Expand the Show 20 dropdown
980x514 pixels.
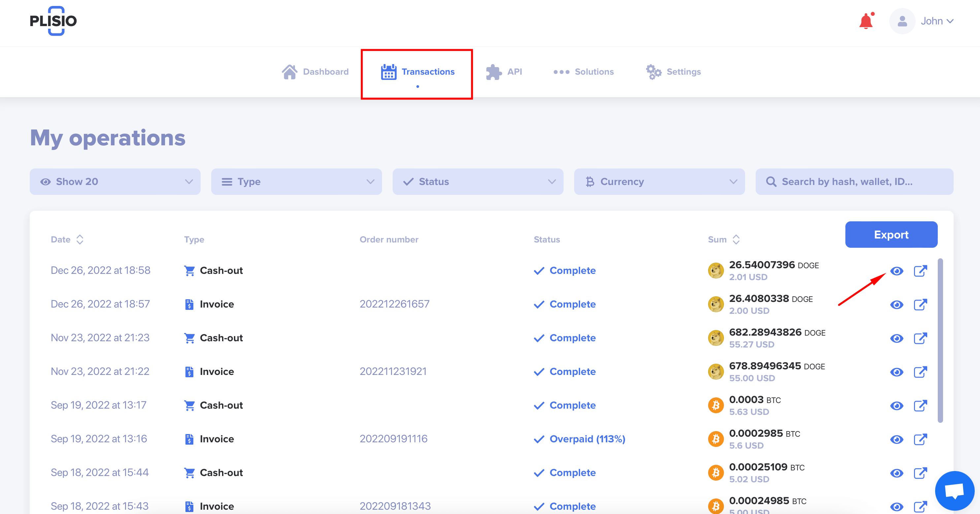click(x=115, y=182)
